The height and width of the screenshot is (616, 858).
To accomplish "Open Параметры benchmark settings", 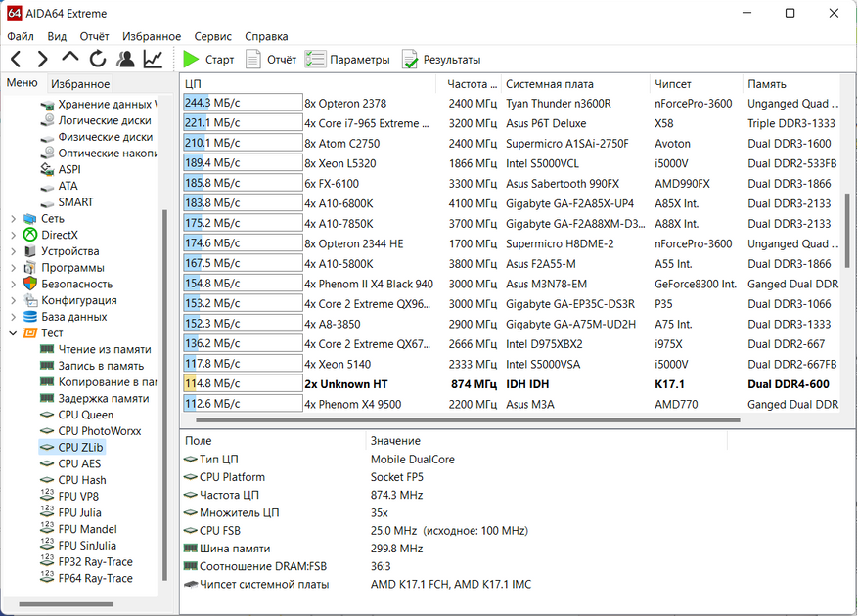I will pos(347,59).
